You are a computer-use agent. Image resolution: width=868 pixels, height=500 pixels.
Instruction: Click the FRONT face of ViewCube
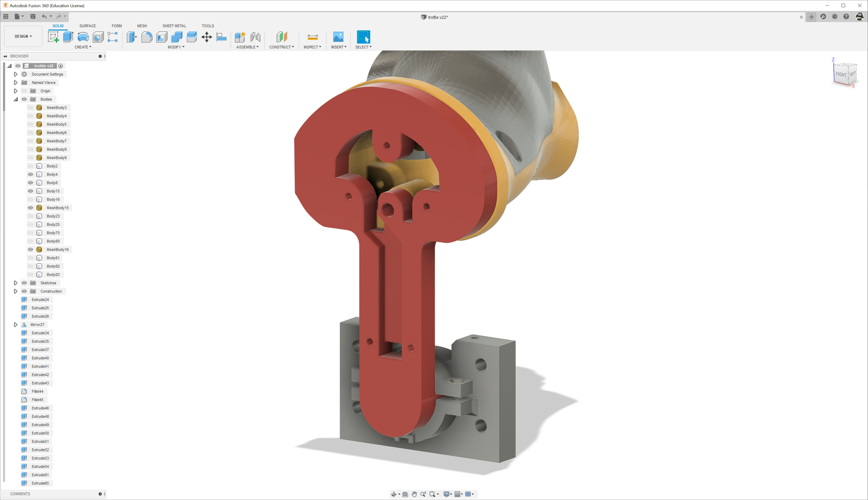[840, 74]
